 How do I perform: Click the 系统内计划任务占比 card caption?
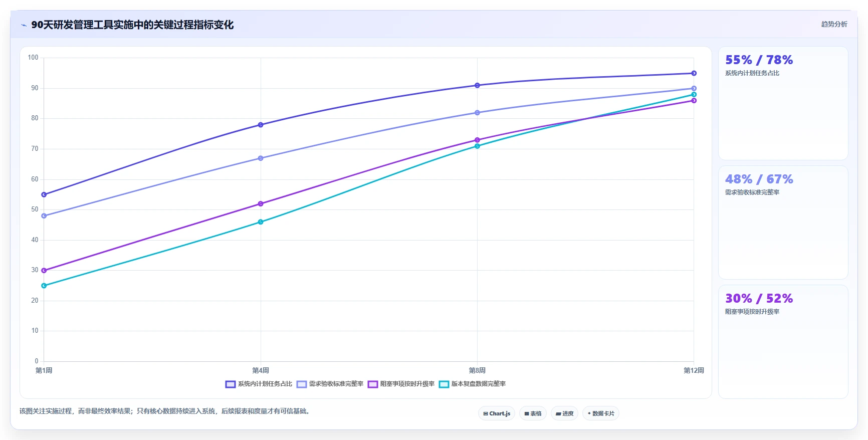752,73
